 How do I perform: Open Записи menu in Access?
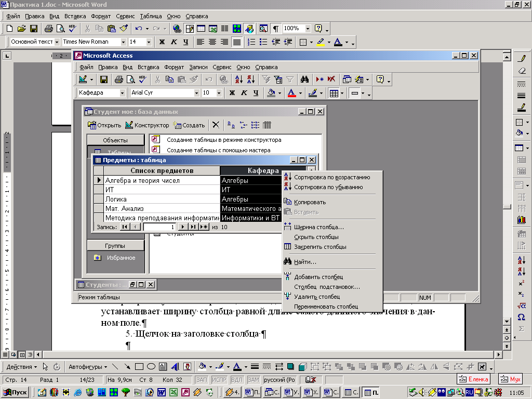click(198, 67)
